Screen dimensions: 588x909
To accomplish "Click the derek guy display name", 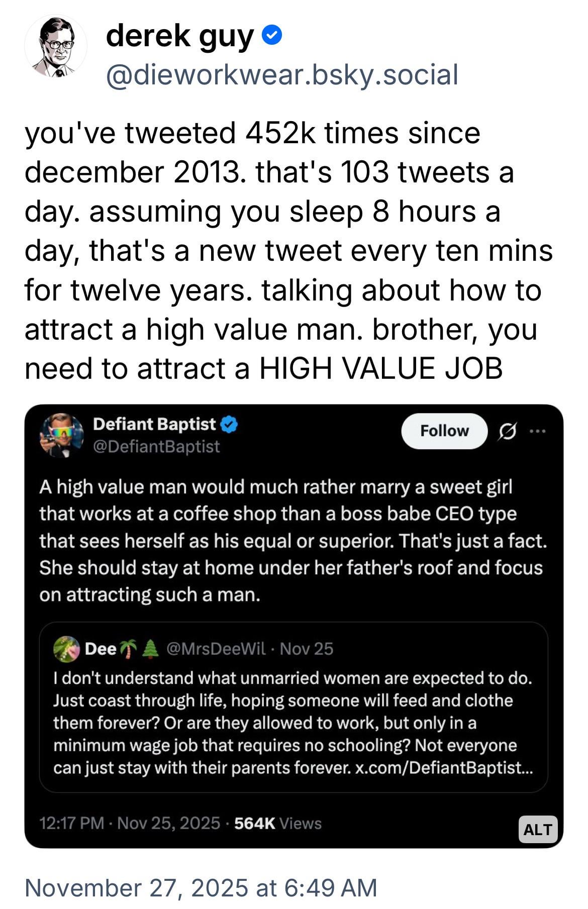I will pos(180,36).
